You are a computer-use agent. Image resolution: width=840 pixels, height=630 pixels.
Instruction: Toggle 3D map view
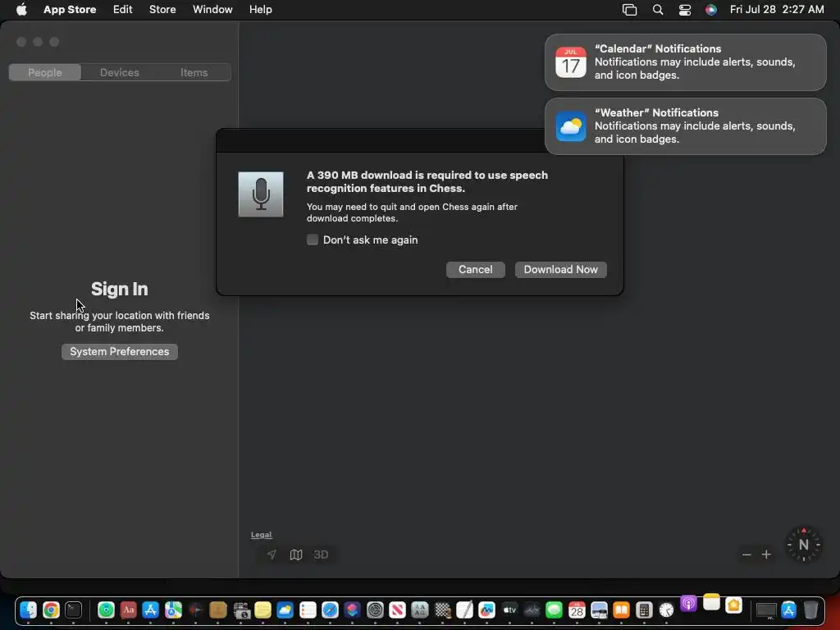321,555
